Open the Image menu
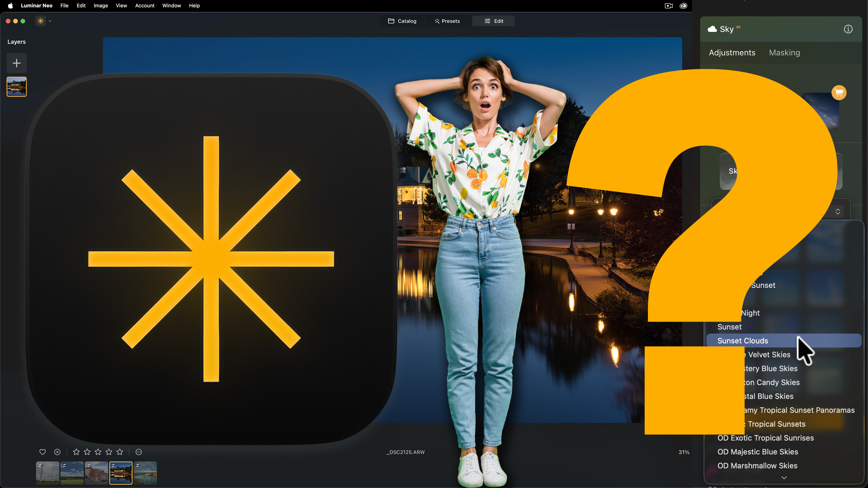Viewport: 868px width, 488px height. coord(101,5)
